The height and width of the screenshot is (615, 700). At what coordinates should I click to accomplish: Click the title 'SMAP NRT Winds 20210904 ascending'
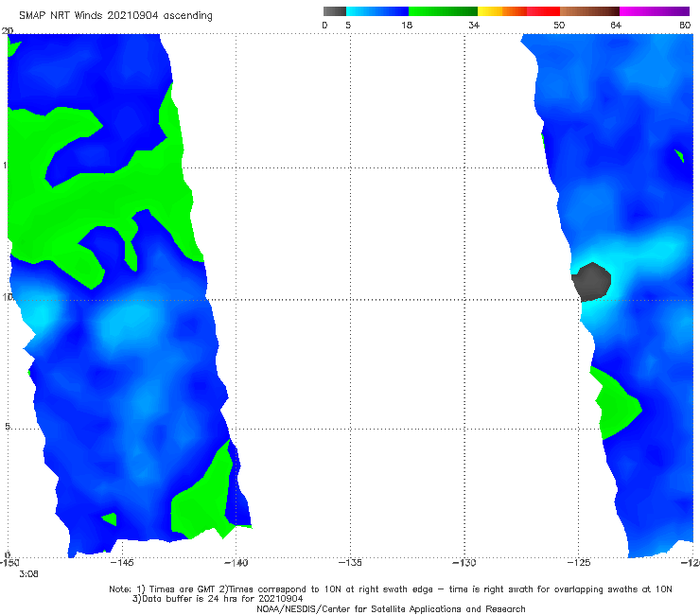(x=115, y=15)
